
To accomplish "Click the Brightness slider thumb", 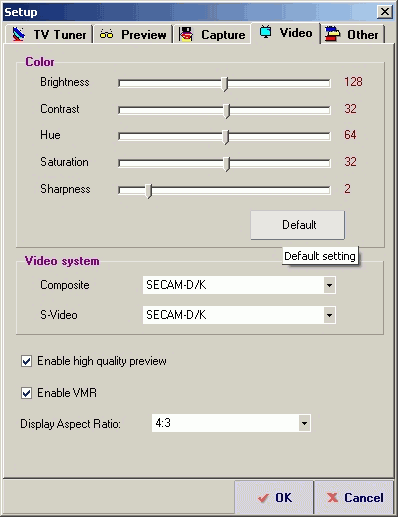I will [x=225, y=84].
